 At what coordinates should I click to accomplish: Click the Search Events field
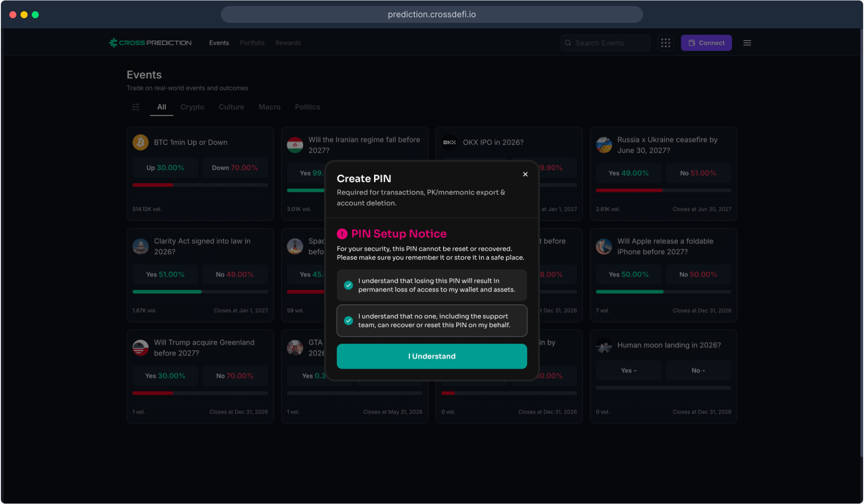(x=605, y=43)
